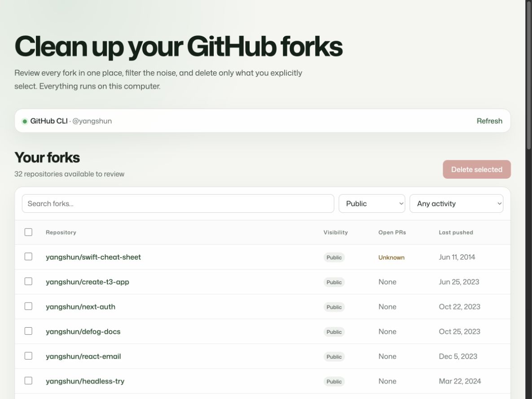Click the Public badge for headless-try
Viewport: 532px width, 399px height.
pos(334,381)
